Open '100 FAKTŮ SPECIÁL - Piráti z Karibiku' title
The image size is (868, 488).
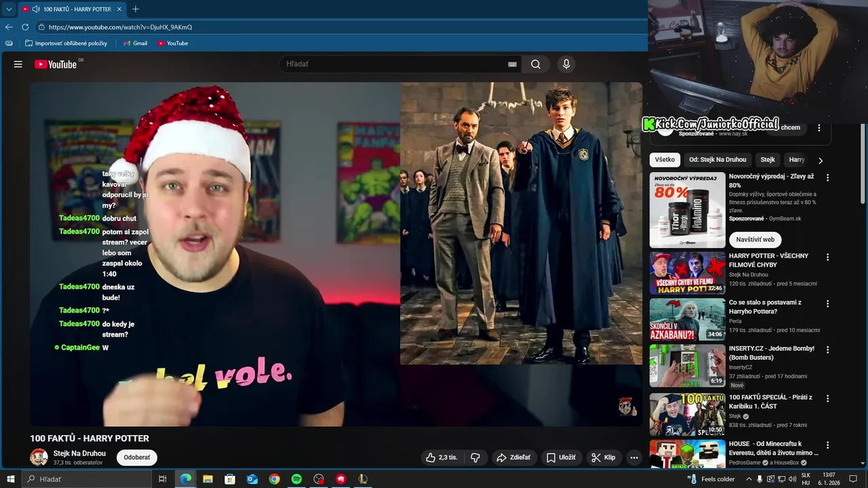point(770,401)
